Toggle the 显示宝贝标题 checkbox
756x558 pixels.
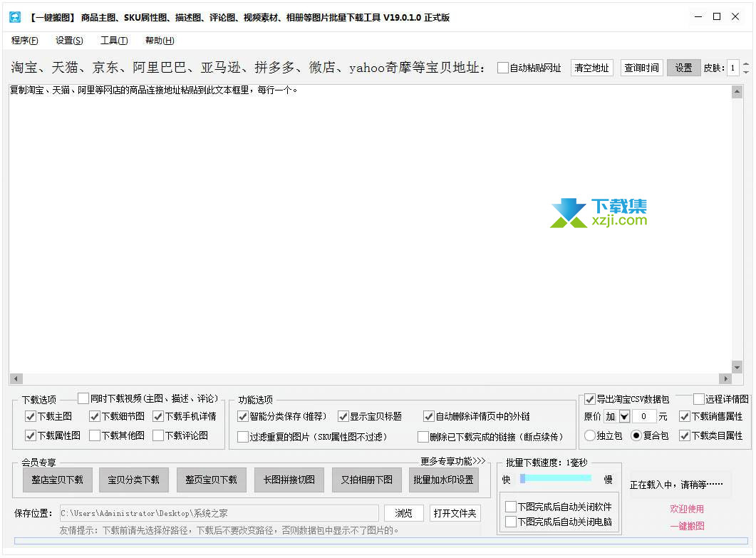(343, 416)
